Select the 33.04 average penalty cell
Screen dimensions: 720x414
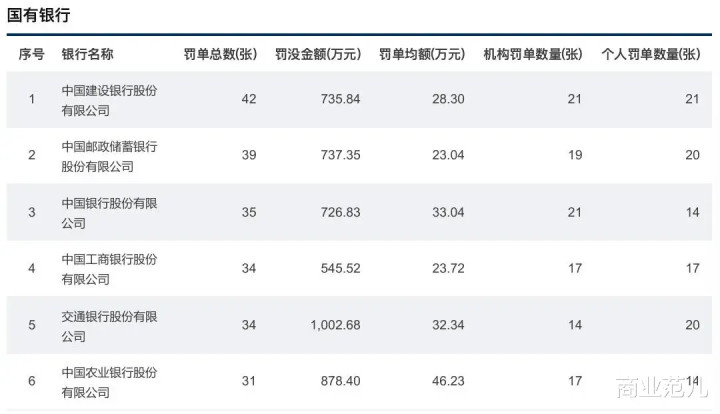tap(448, 212)
